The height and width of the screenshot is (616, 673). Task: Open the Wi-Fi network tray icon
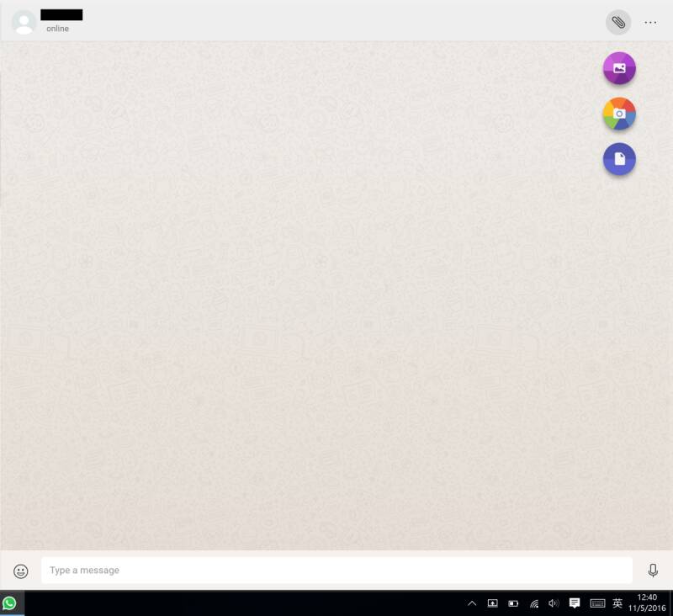(x=534, y=603)
